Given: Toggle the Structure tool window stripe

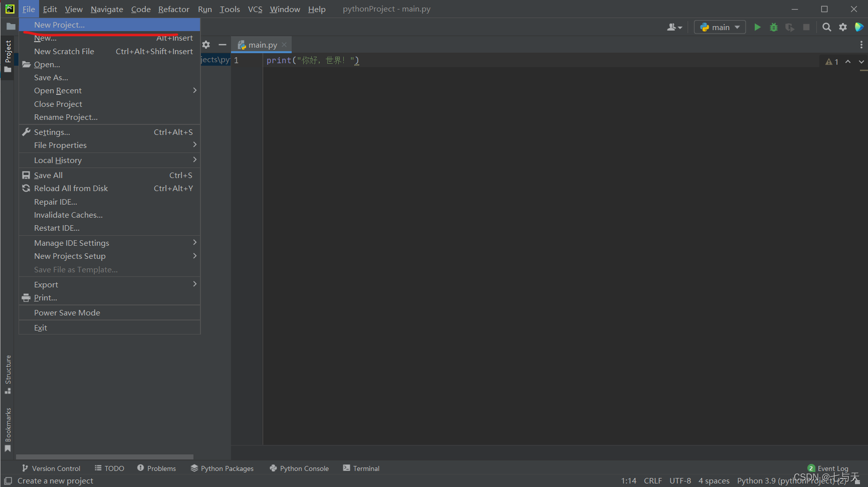Looking at the screenshot, I should click(8, 374).
